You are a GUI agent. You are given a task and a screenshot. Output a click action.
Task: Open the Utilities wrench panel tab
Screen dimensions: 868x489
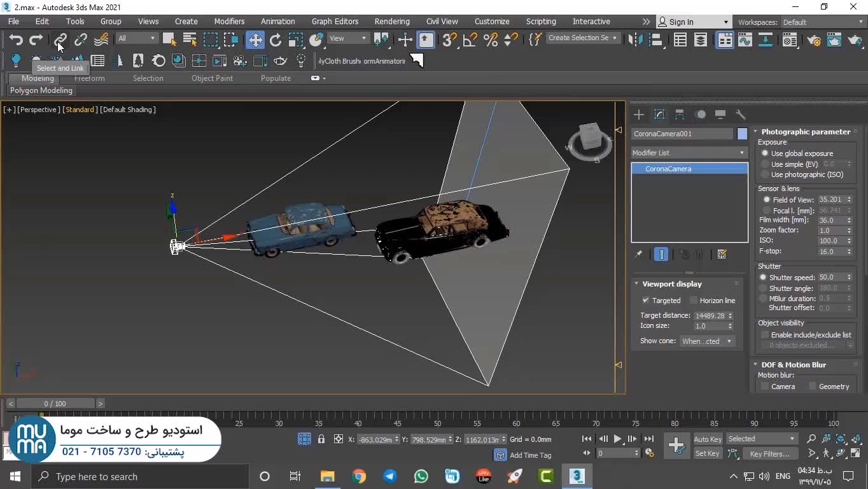coord(741,115)
